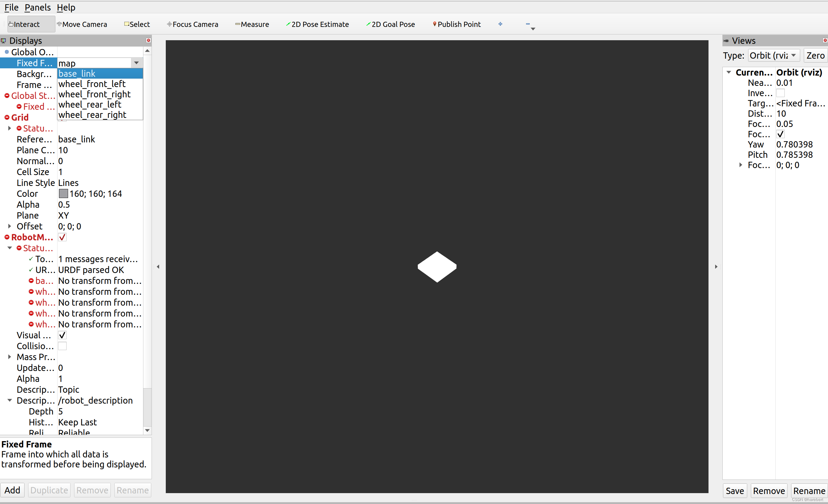828x504 pixels.
Task: Collapse the Description Topic section
Action: pos(10,400)
